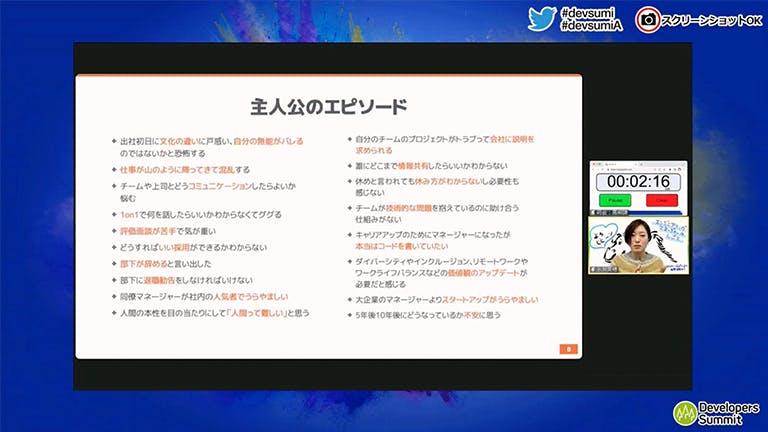Viewport: 768px width, 432px height.
Task: Click highlighted text 本当はコードを書いていたい
Action: 402,246
